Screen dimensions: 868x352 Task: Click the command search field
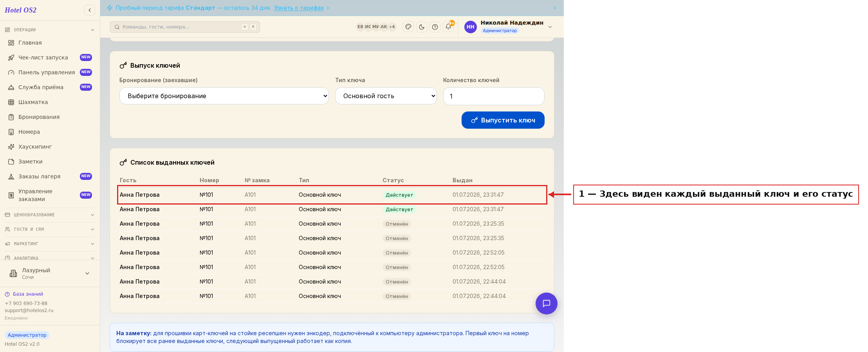point(185,27)
